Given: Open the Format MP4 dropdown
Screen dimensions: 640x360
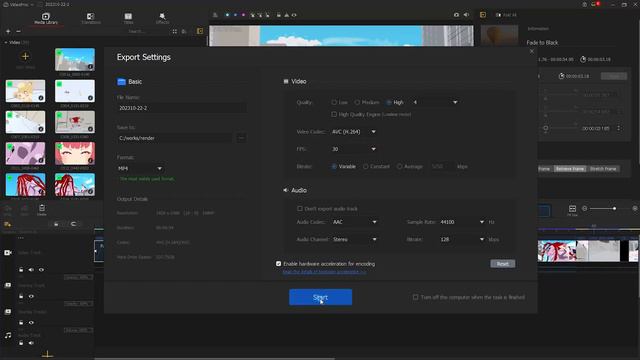Looking at the screenshot, I should (x=140, y=168).
